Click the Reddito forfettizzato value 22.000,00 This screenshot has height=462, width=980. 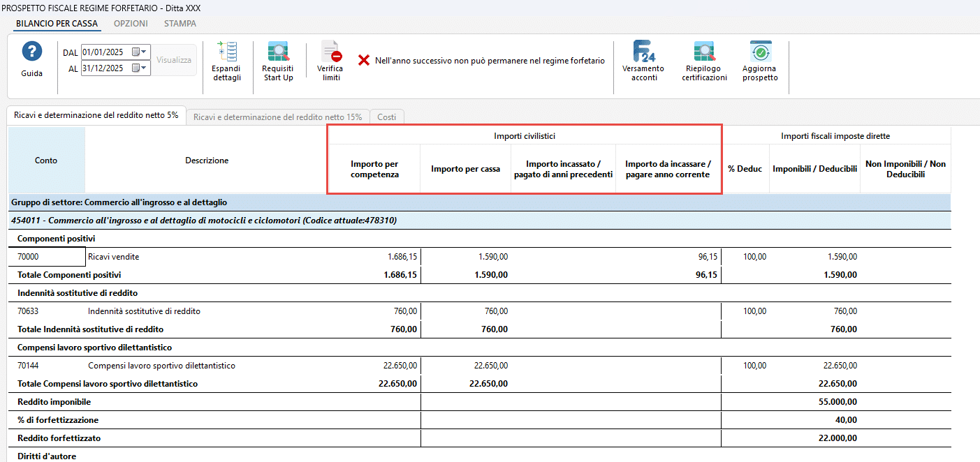[837, 438]
